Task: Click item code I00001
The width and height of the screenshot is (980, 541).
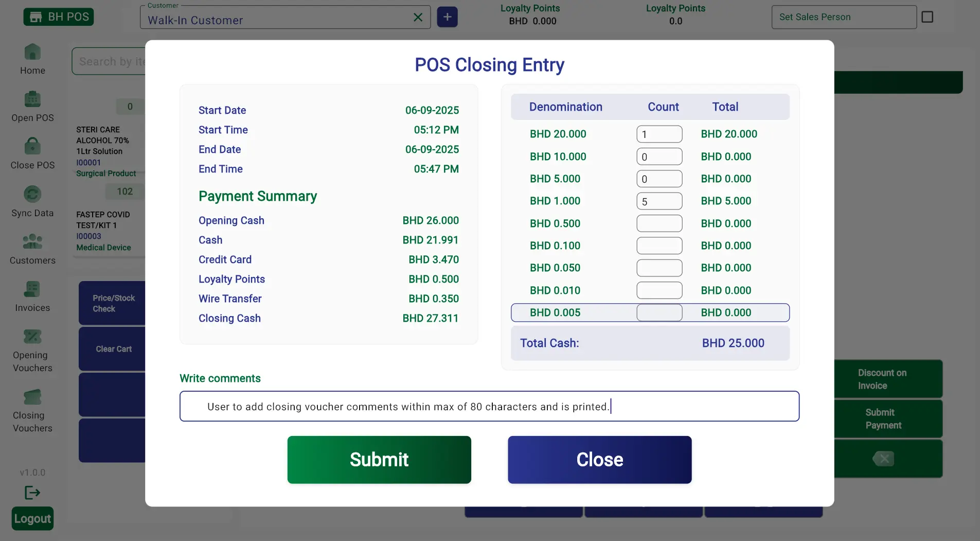Action: coord(88,163)
